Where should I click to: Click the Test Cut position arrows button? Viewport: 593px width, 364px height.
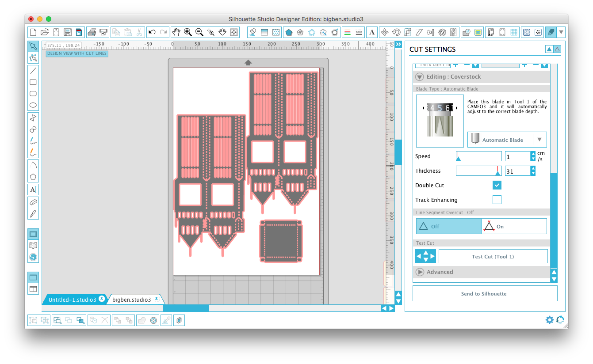point(425,257)
